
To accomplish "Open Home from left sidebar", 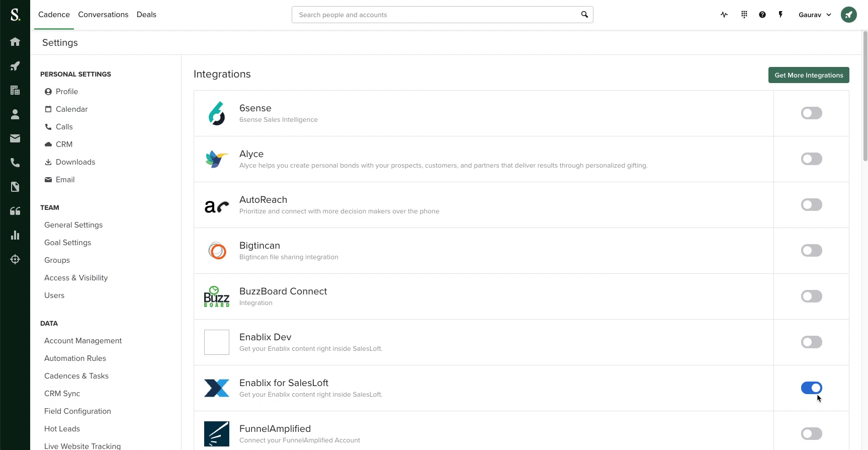I will tap(15, 42).
